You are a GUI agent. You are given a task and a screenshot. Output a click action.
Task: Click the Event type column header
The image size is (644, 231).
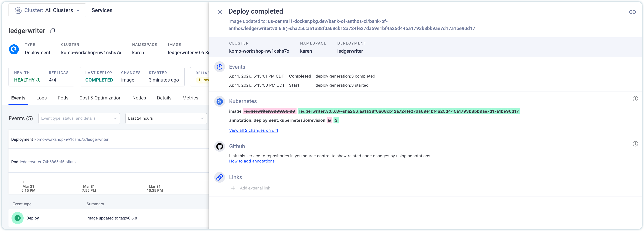[22, 204]
